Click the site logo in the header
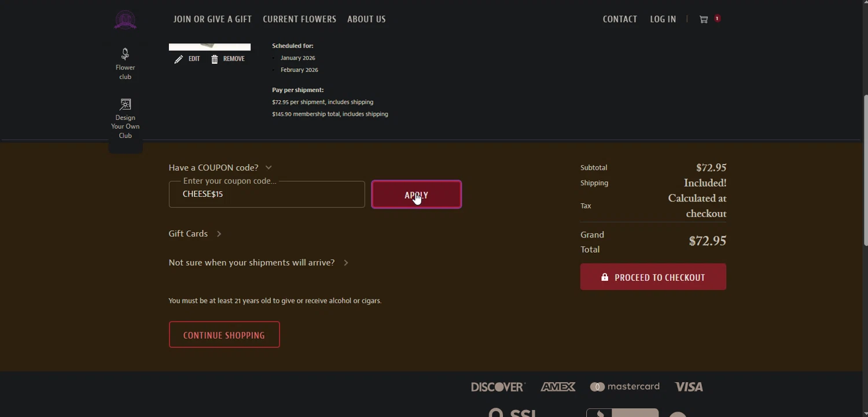 pos(125,20)
